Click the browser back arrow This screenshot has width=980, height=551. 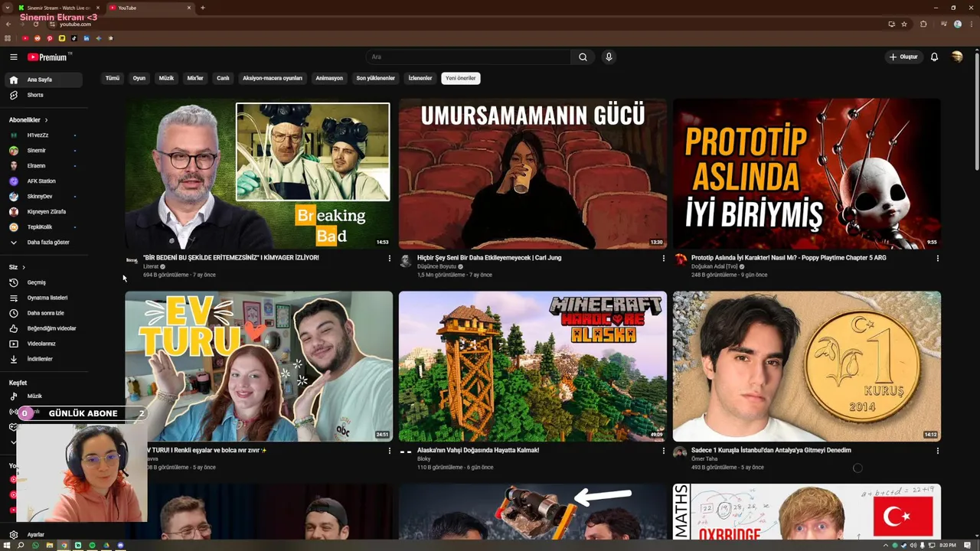click(x=8, y=24)
